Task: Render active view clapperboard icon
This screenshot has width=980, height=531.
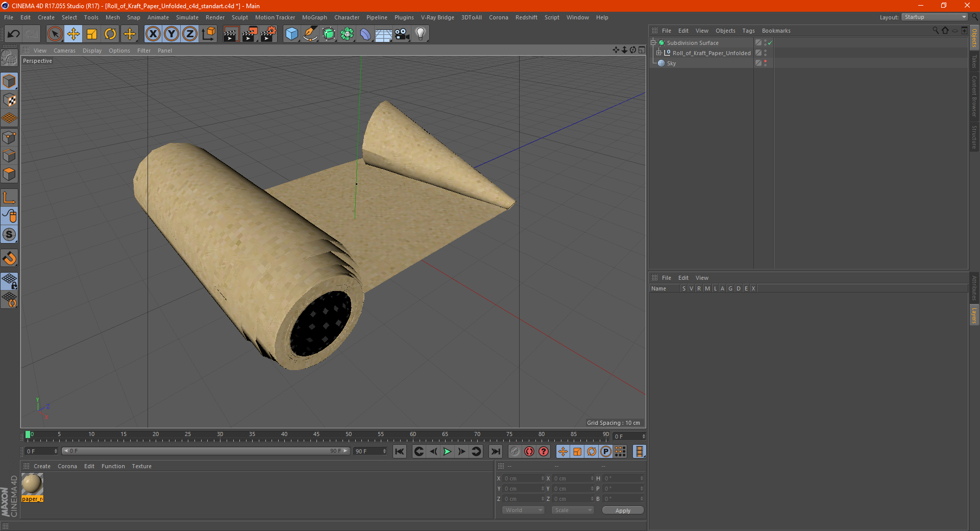Action: click(x=231, y=34)
